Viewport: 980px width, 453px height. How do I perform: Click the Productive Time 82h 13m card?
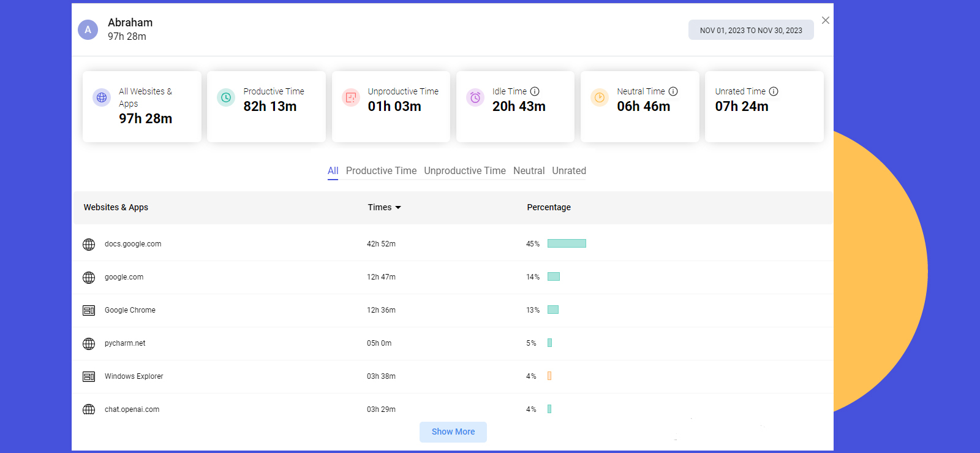coord(266,107)
